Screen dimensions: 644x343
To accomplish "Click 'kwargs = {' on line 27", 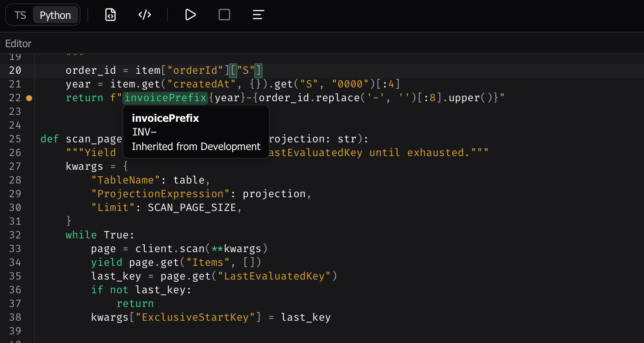I will click(x=97, y=166).
